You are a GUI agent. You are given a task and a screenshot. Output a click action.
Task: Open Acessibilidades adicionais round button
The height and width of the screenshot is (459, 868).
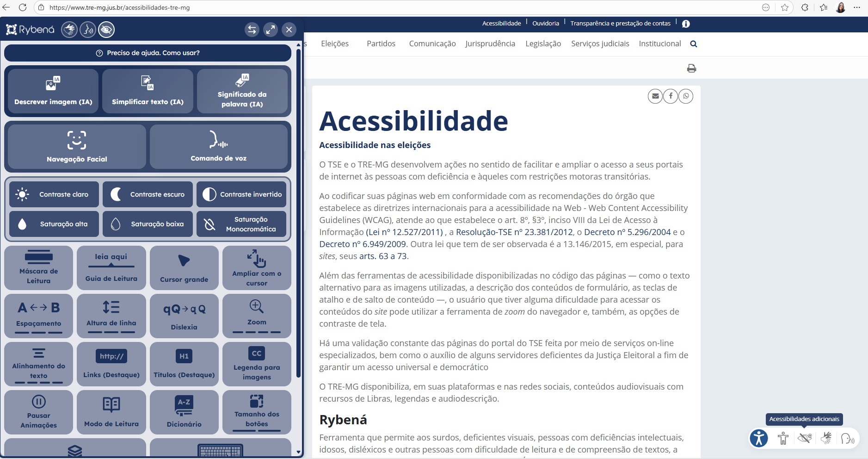click(759, 438)
